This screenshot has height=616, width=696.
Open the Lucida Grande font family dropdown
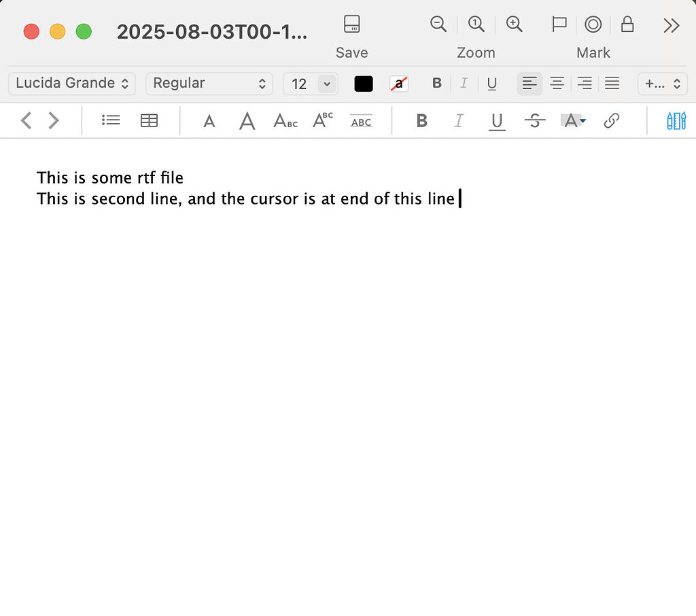click(71, 83)
